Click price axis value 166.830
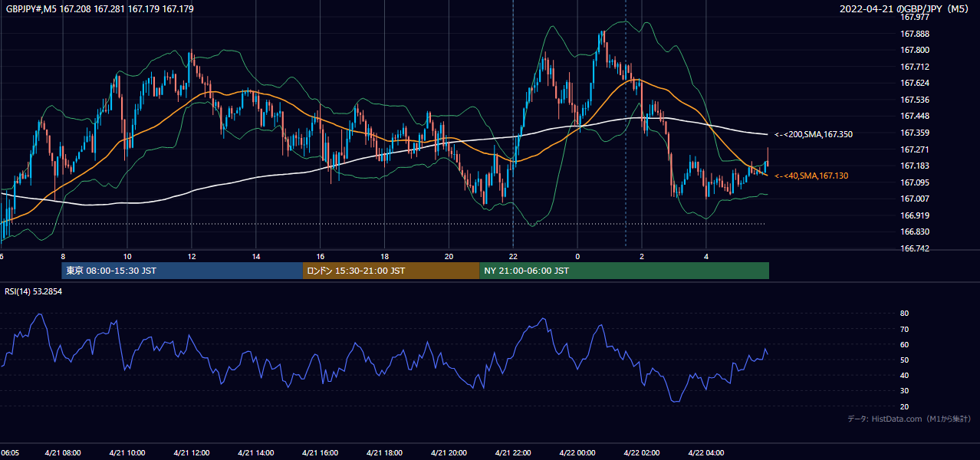The height and width of the screenshot is (460, 980). click(x=915, y=232)
